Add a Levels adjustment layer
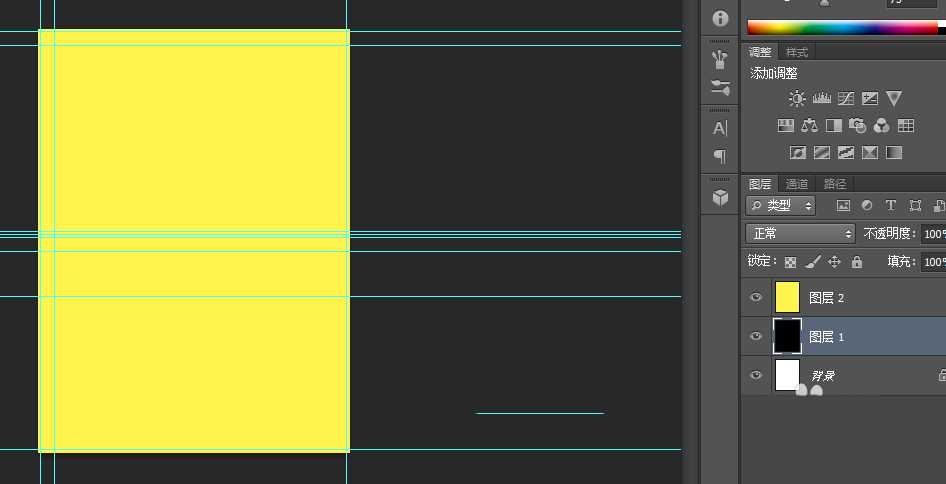This screenshot has height=484, width=946. (x=822, y=98)
